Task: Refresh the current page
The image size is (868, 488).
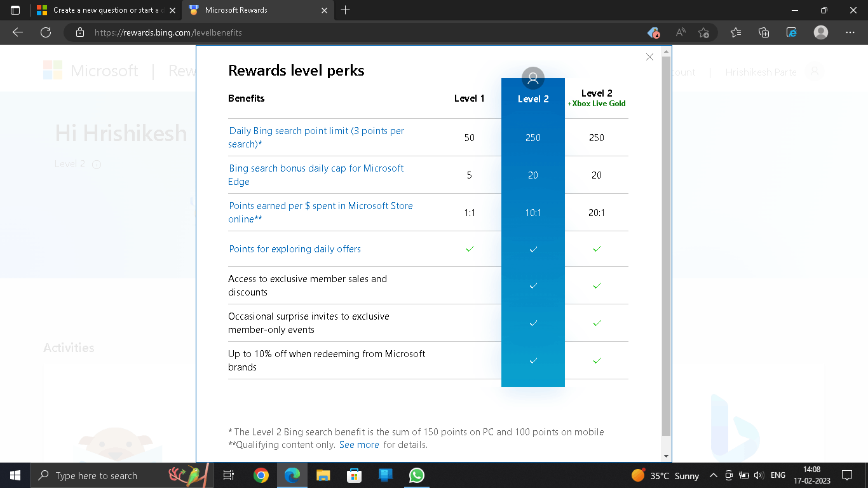Action: click(x=46, y=32)
